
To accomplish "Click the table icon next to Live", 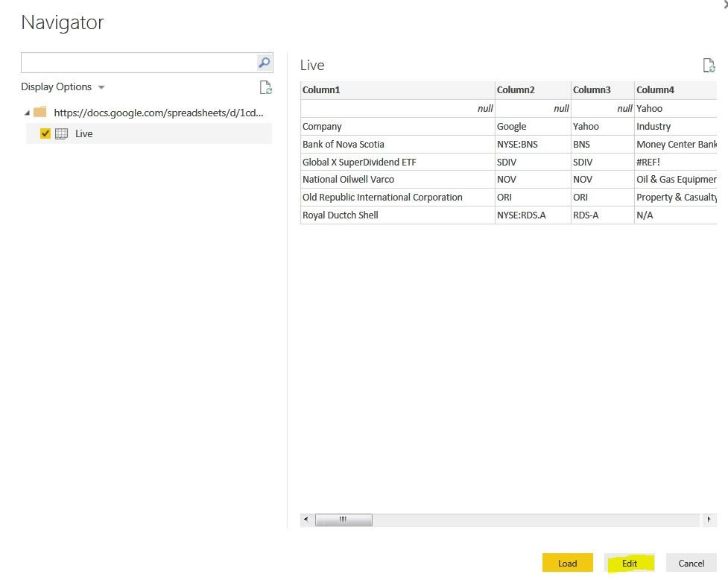I will 62,134.
